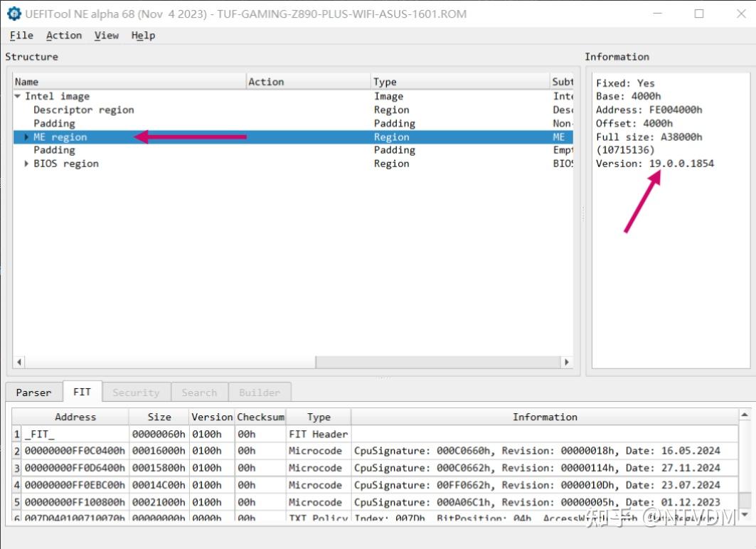The height and width of the screenshot is (549, 756).
Task: Switch to the Search tab
Action: (199, 393)
